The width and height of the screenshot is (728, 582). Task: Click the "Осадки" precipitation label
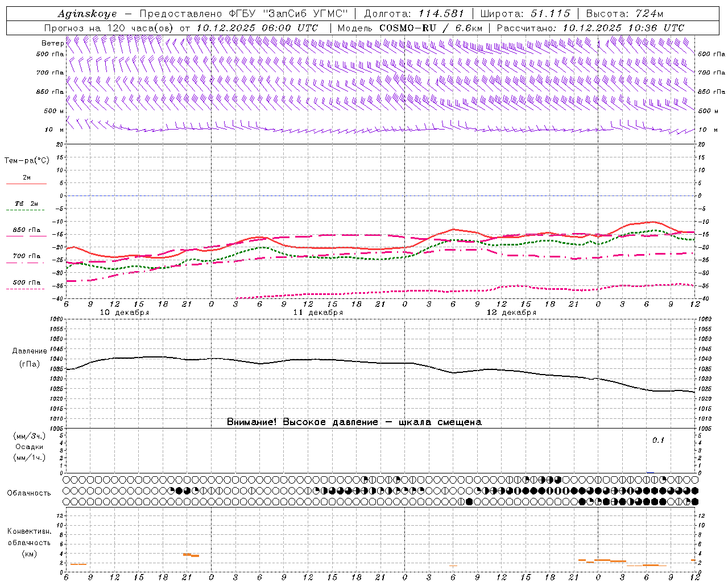pyautogui.click(x=30, y=447)
